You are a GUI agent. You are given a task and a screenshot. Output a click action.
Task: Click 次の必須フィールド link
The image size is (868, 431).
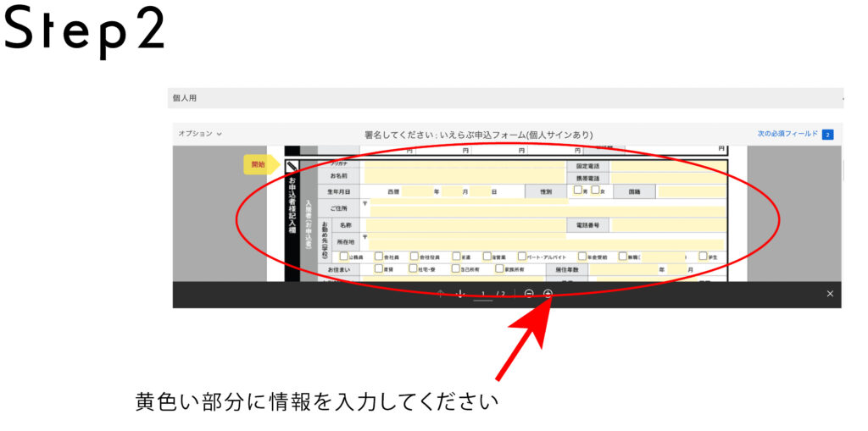[x=787, y=134]
